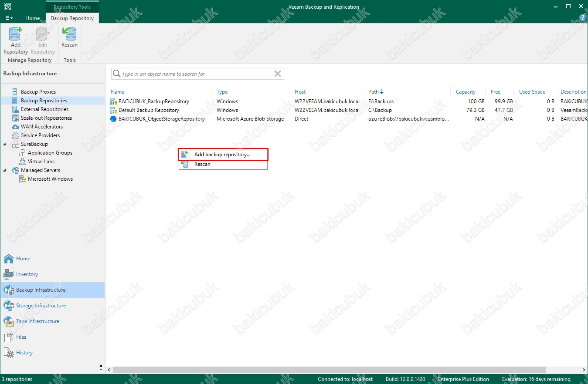588x384 pixels.
Task: Click the 79.3 GB capacity cell
Action: point(475,110)
